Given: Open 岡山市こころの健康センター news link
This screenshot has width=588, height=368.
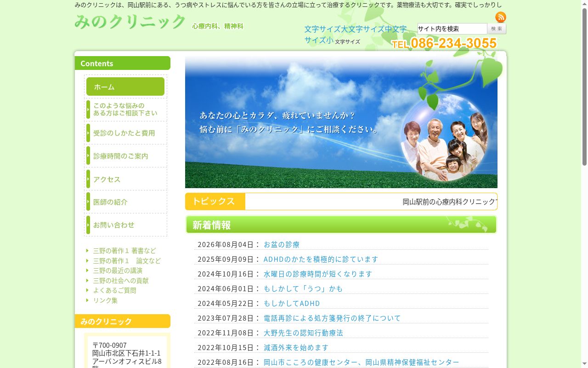Looking at the screenshot, I should (361, 362).
